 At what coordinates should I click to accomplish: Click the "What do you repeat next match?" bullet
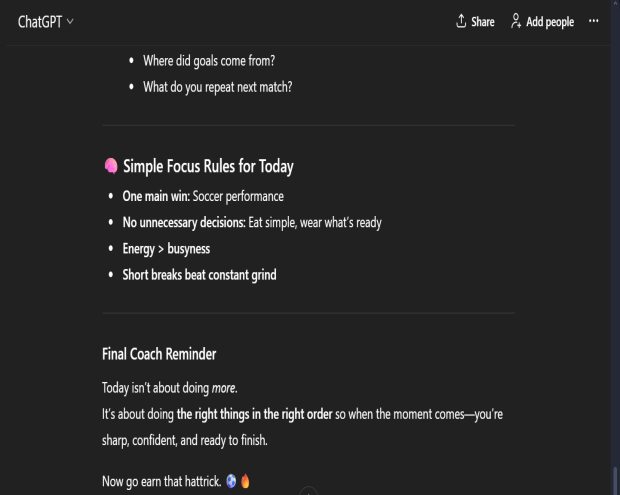click(x=217, y=87)
